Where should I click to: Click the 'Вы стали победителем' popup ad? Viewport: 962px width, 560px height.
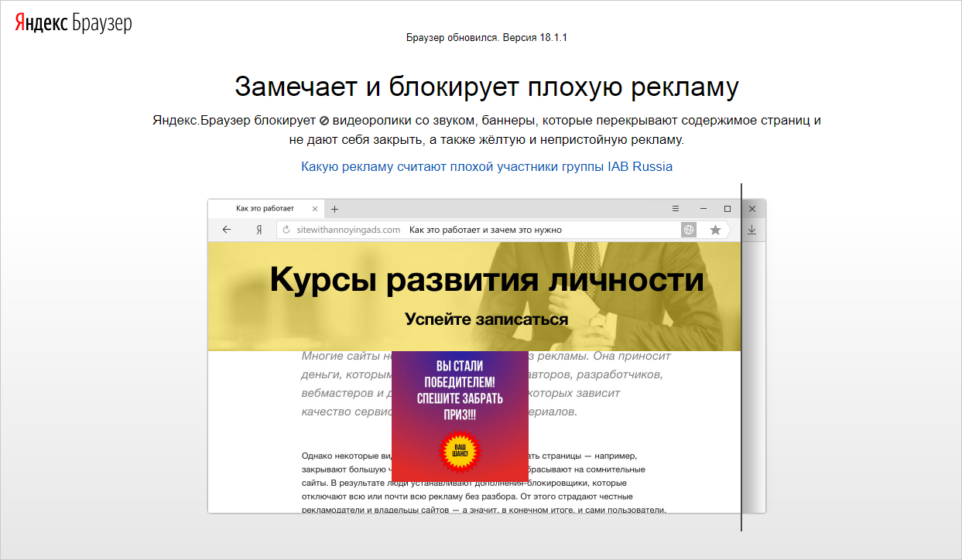pyautogui.click(x=460, y=391)
